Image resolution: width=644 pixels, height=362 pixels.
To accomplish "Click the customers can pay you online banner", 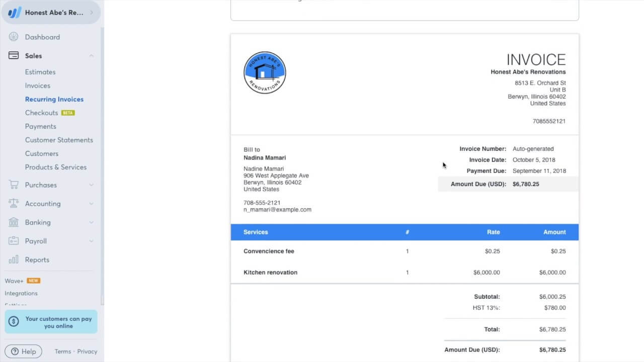I will [51, 321].
